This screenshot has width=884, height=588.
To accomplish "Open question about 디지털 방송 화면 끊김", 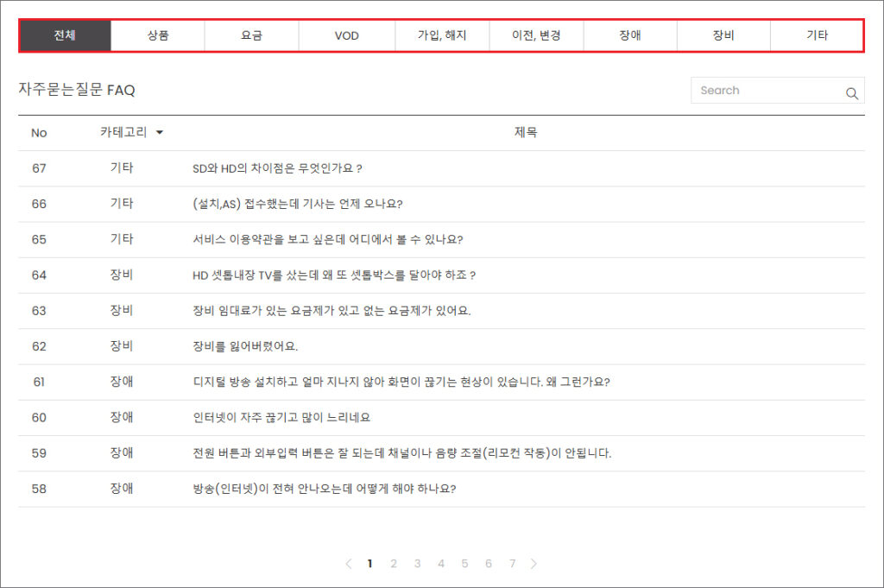I will coord(401,382).
